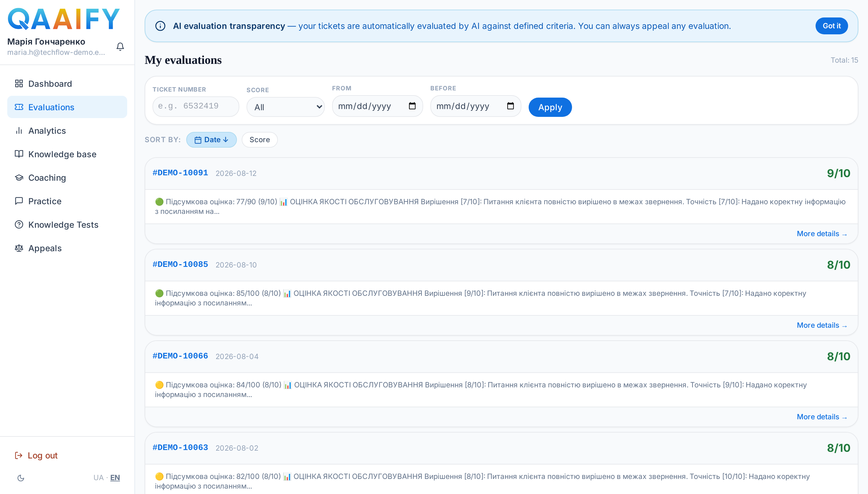Click the 8/10 score of DEMO-10066
The image size is (868, 494).
838,357
